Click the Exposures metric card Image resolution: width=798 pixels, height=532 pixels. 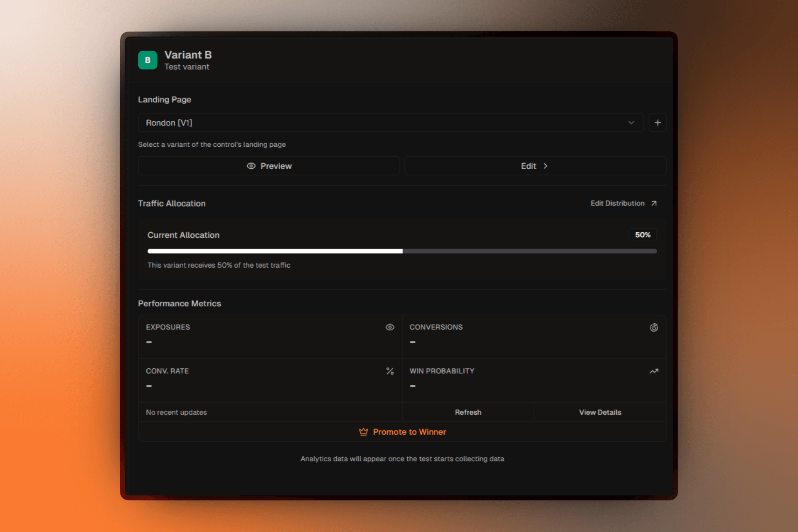pyautogui.click(x=270, y=337)
